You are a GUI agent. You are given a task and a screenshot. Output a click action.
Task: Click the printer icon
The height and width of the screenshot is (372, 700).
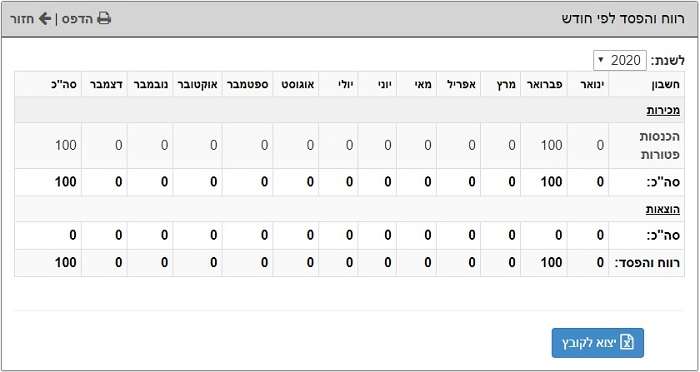click(104, 19)
